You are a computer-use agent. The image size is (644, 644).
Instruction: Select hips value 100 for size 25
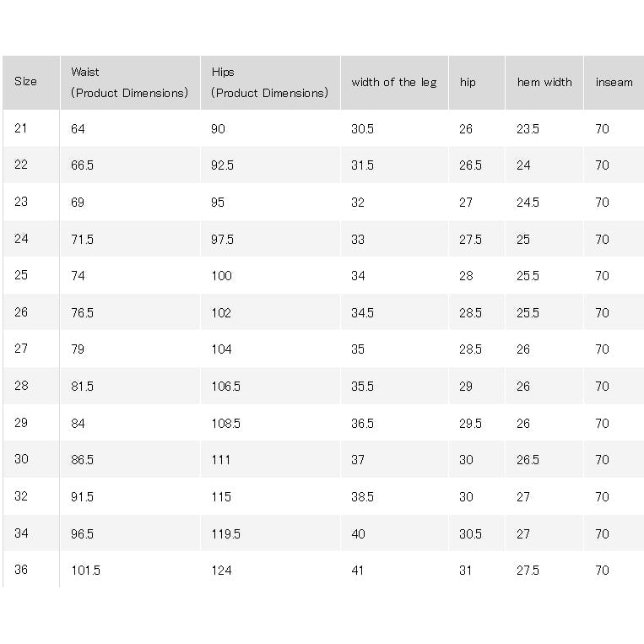pos(221,276)
